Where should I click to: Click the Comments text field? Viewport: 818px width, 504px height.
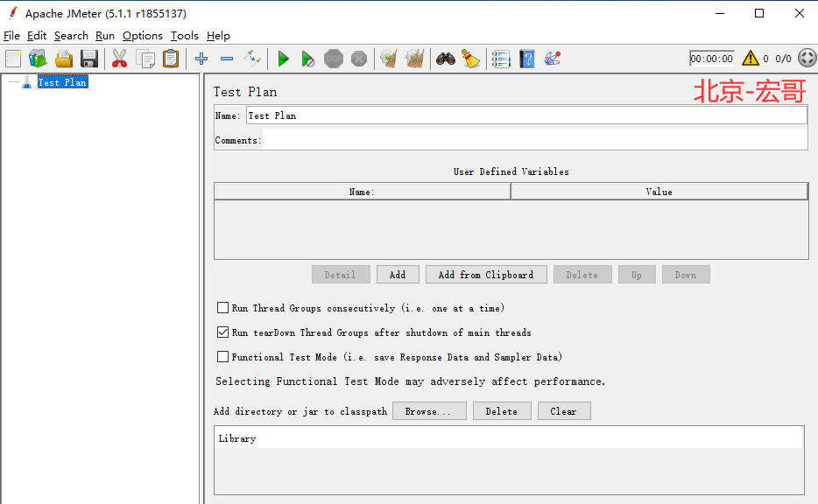tap(535, 140)
